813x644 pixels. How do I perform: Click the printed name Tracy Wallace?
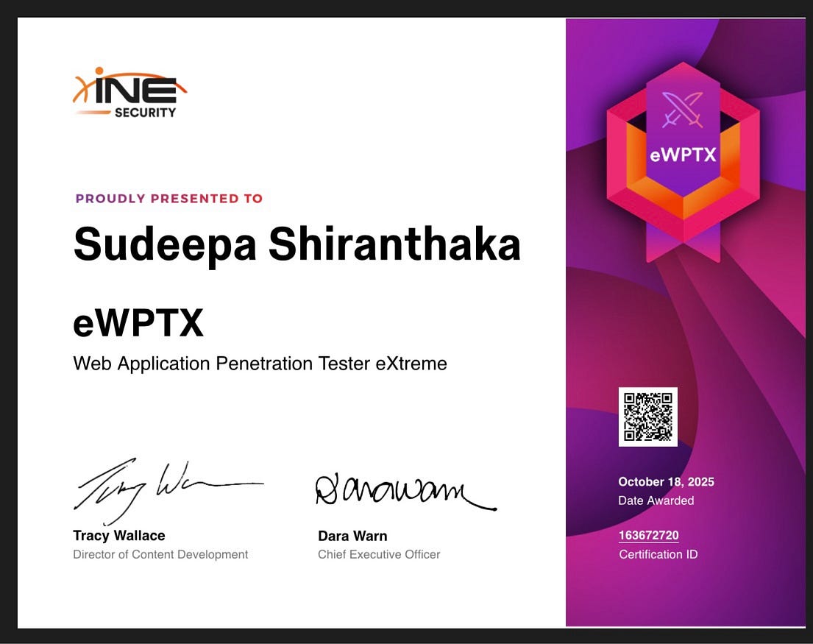119,536
